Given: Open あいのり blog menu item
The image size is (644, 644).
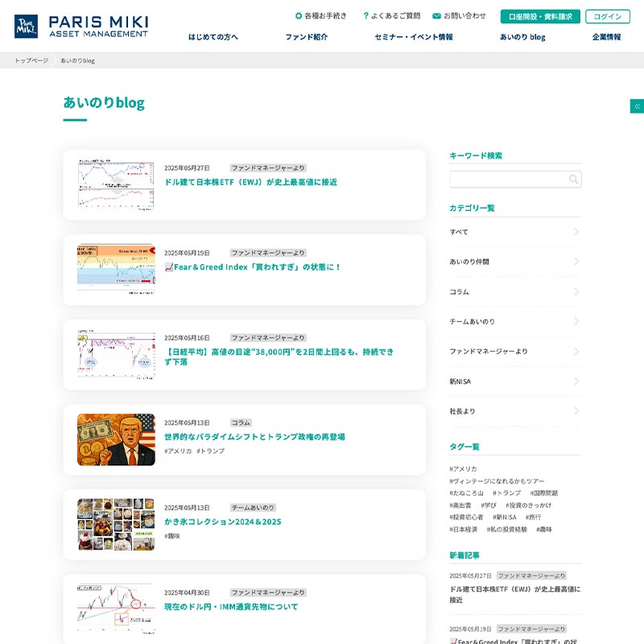Looking at the screenshot, I should (x=522, y=37).
